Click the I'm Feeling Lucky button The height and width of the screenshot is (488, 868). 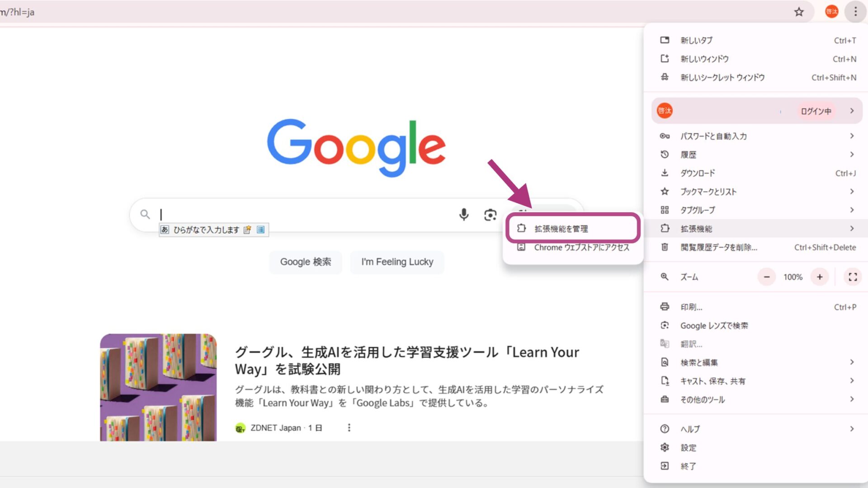click(397, 262)
